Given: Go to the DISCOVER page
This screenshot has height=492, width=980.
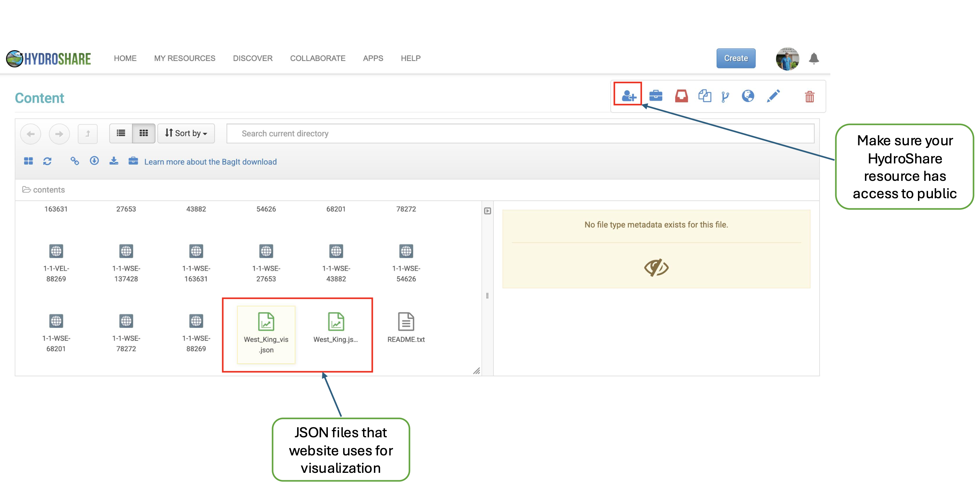Looking at the screenshot, I should coord(252,58).
